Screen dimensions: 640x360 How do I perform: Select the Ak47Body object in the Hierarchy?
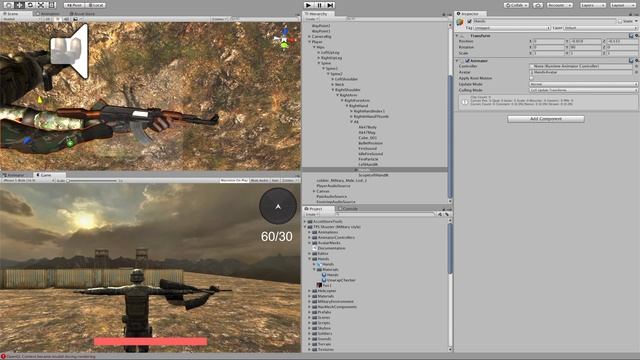click(367, 127)
